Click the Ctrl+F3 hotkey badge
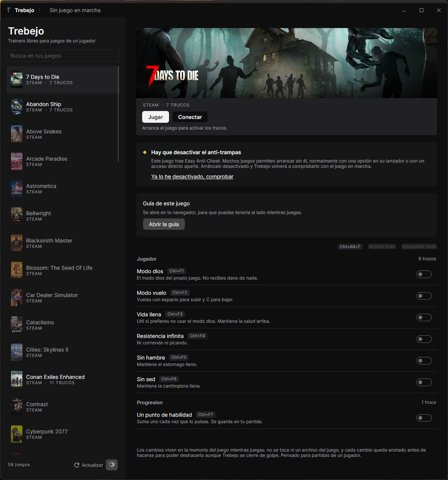The height and width of the screenshot is (480, 448). 175,314
